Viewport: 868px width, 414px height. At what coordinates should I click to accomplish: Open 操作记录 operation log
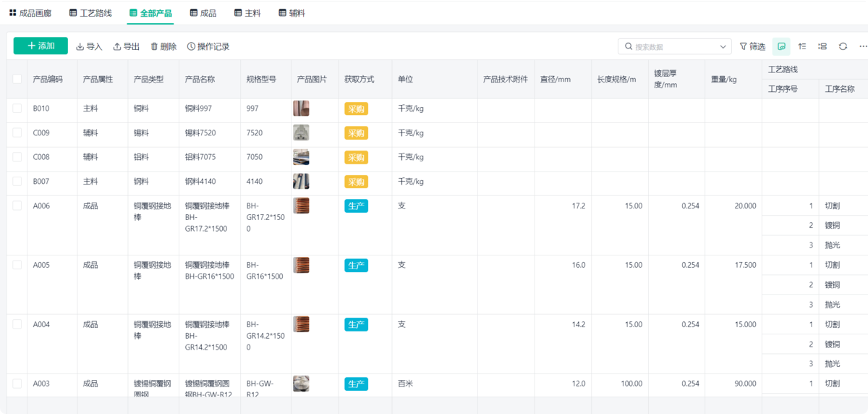click(208, 46)
